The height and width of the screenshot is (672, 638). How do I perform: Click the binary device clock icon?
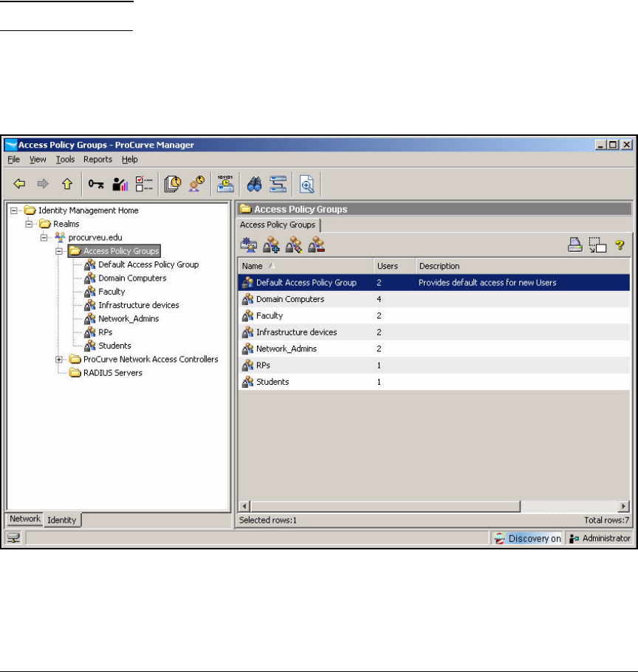click(225, 184)
